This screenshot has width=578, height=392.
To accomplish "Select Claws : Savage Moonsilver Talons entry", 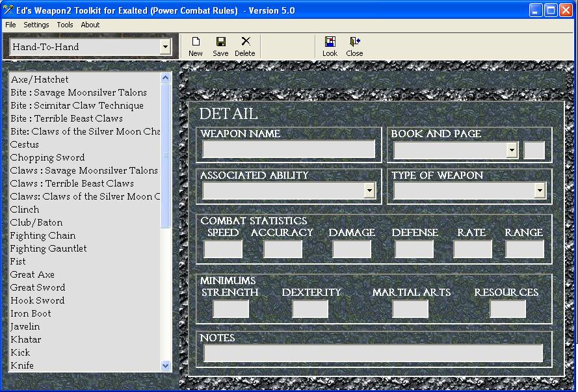I will point(84,170).
